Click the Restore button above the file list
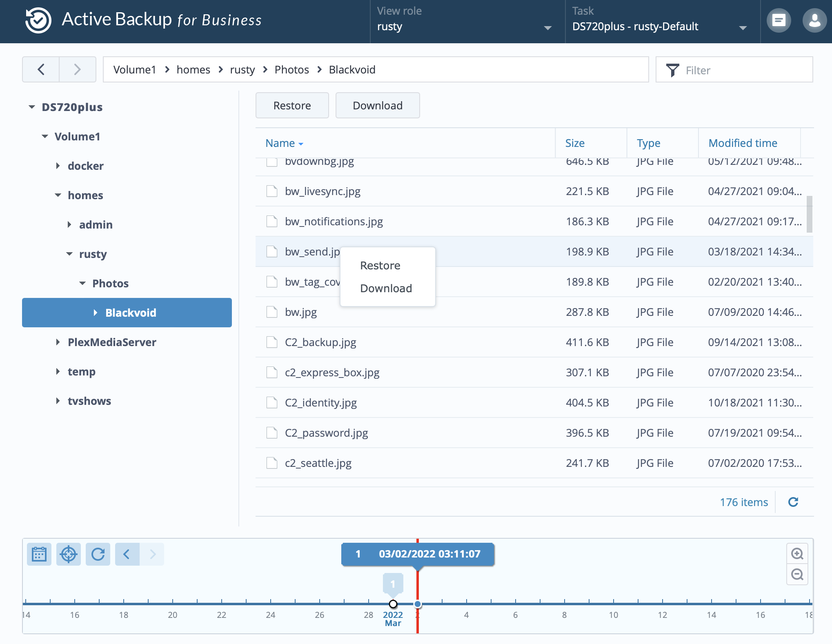This screenshot has width=832, height=644. click(x=292, y=105)
